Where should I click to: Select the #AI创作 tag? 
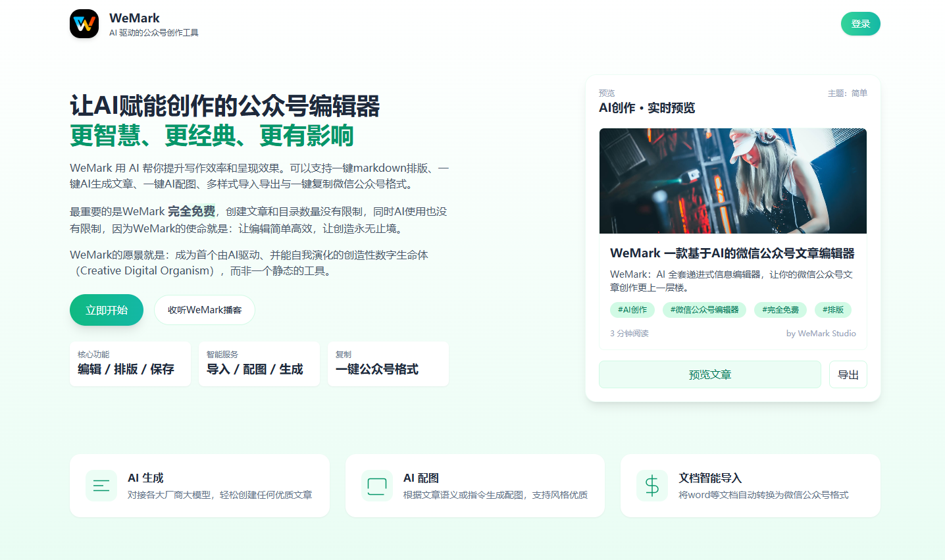click(x=632, y=310)
